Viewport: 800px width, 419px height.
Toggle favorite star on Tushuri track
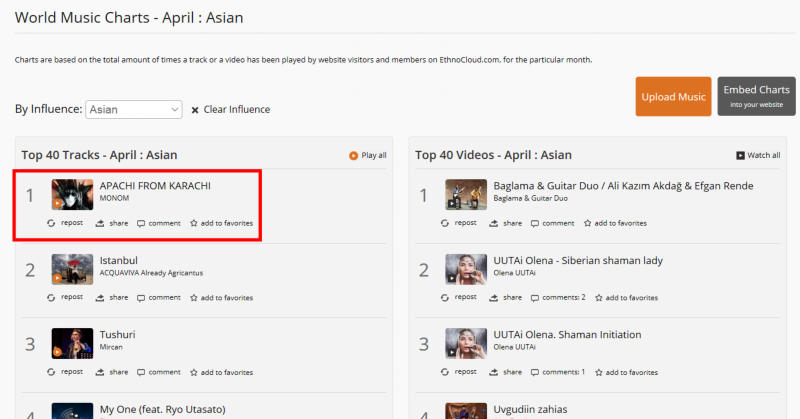tap(194, 372)
